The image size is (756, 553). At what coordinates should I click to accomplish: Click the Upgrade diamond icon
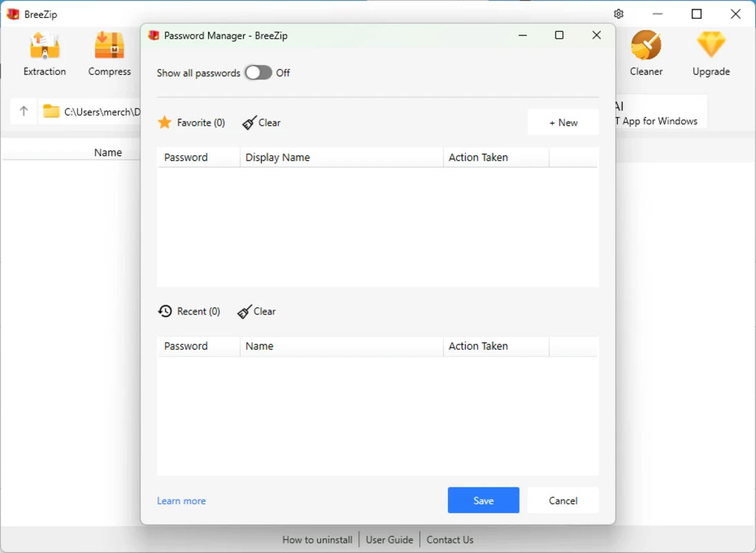click(x=711, y=45)
